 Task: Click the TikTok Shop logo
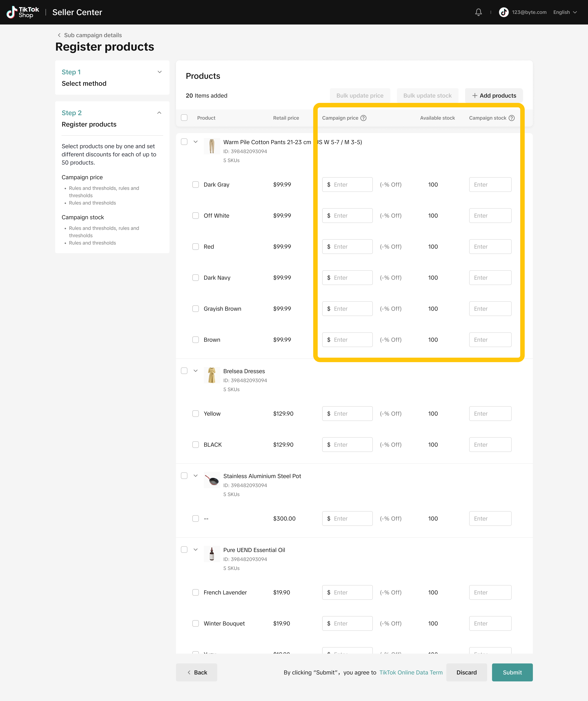[23, 12]
